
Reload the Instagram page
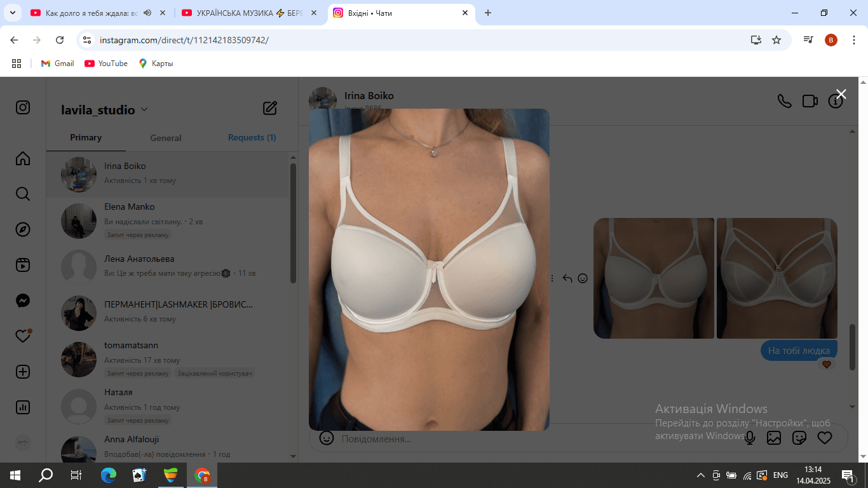60,39
